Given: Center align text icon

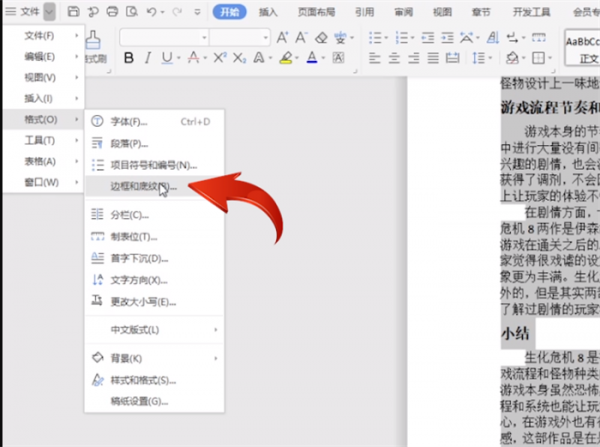Looking at the screenshot, I should [x=394, y=59].
